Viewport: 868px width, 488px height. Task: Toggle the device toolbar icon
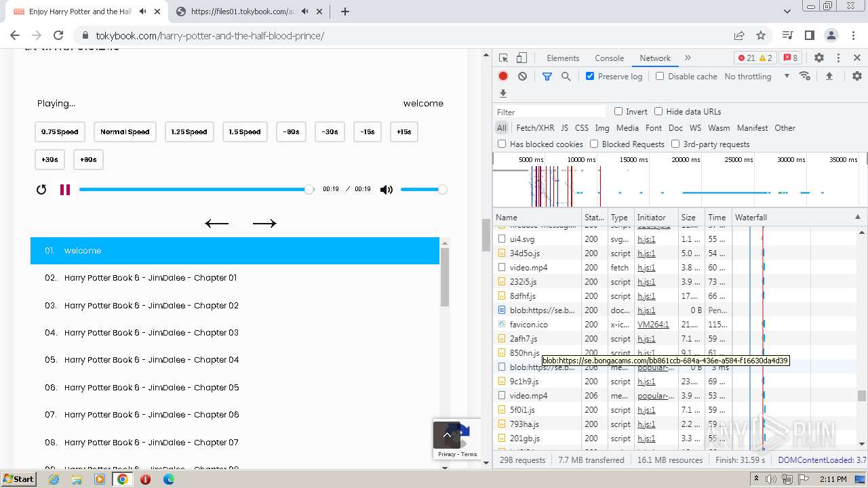pos(521,58)
